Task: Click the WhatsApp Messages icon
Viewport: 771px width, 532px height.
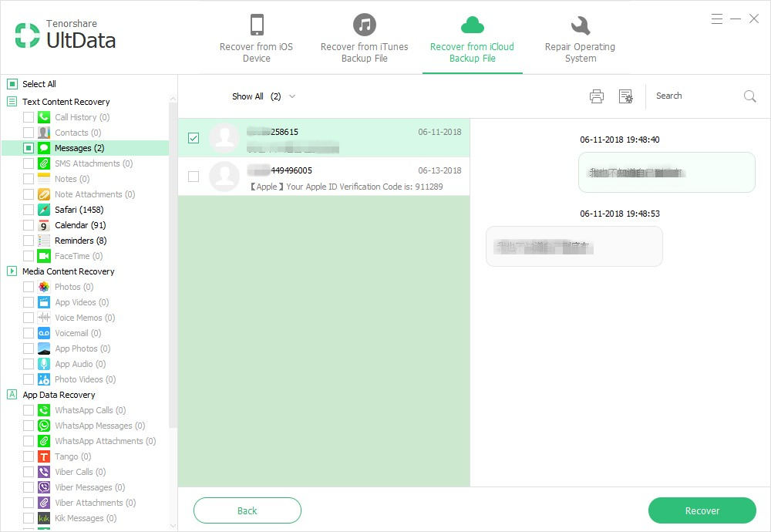Action: coord(44,426)
